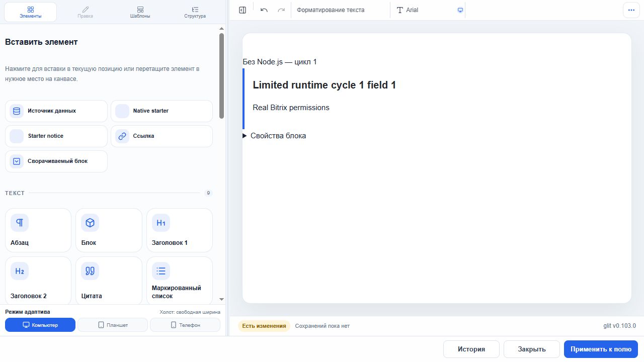
Task: Switch adaptive mode to Компьютер
Action: (x=40, y=325)
